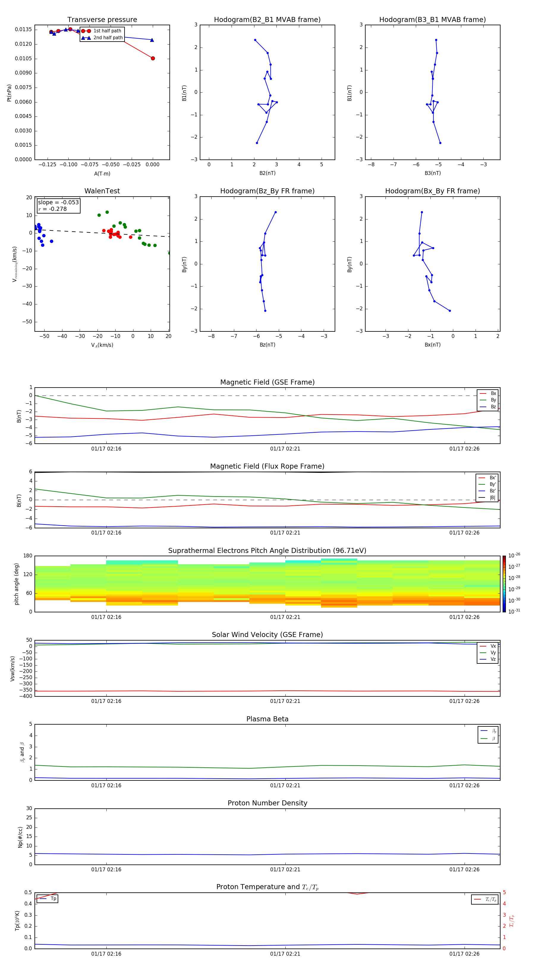
Task: Click the "Bz" entry in GSE field legend
Action: [x=488, y=407]
